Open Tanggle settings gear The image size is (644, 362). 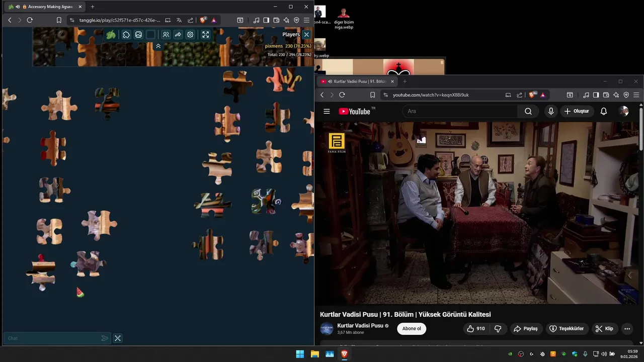(x=190, y=35)
